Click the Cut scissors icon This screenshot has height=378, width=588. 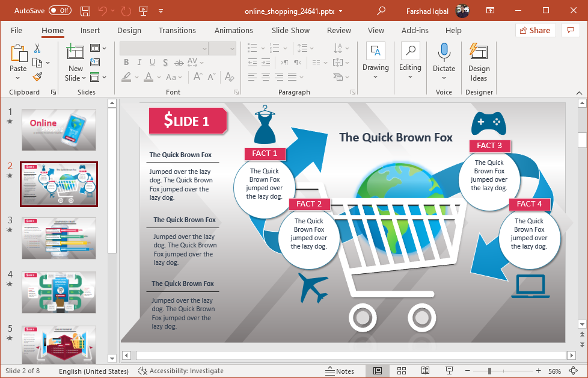point(37,49)
